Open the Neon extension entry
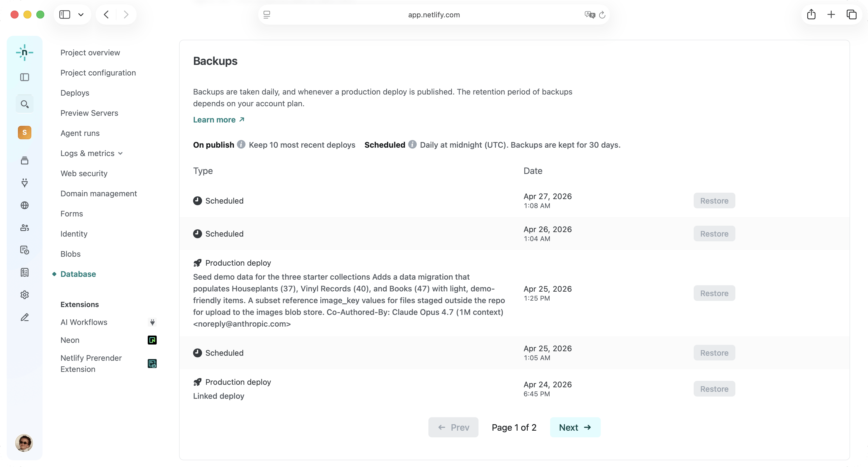 click(x=70, y=340)
